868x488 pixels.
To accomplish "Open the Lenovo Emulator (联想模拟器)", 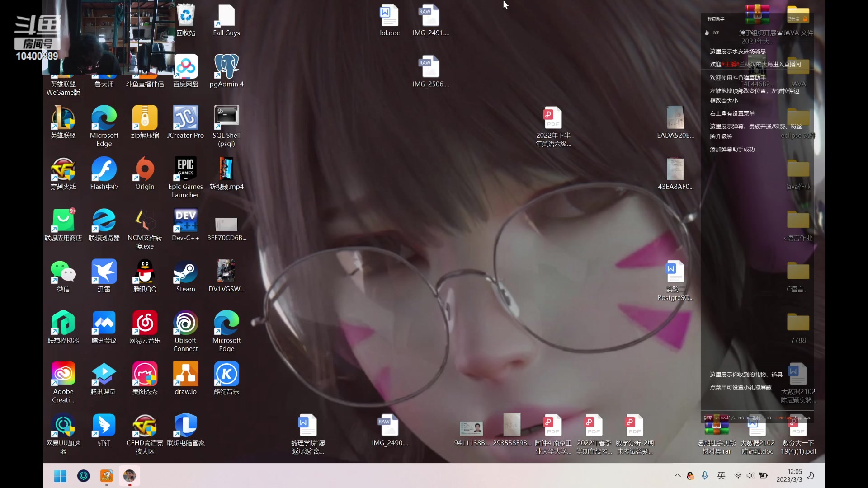I will (x=63, y=327).
